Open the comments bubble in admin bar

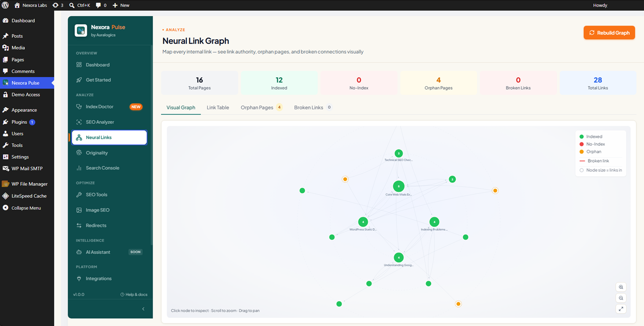(101, 5)
